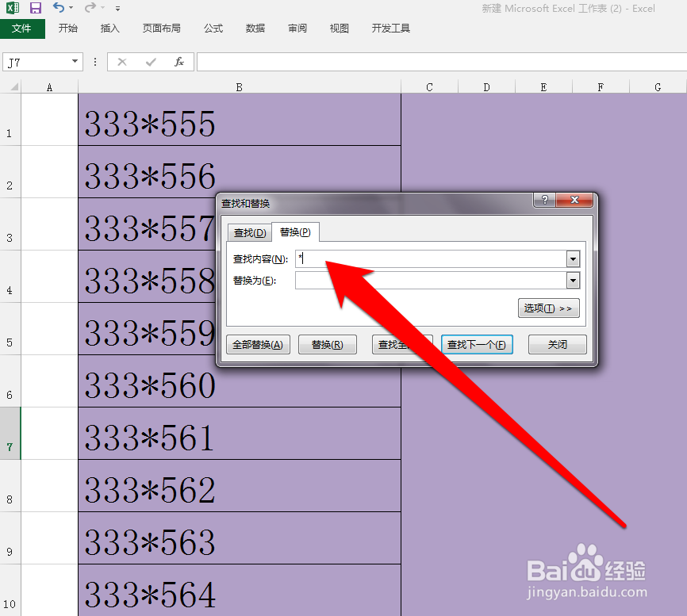Click the formula bar confirm checkmark icon

tap(151, 62)
